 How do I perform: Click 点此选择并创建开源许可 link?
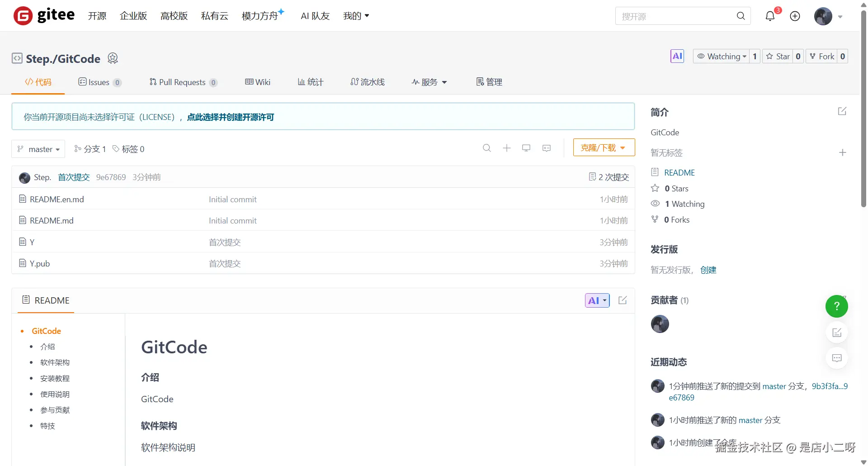pyautogui.click(x=231, y=117)
